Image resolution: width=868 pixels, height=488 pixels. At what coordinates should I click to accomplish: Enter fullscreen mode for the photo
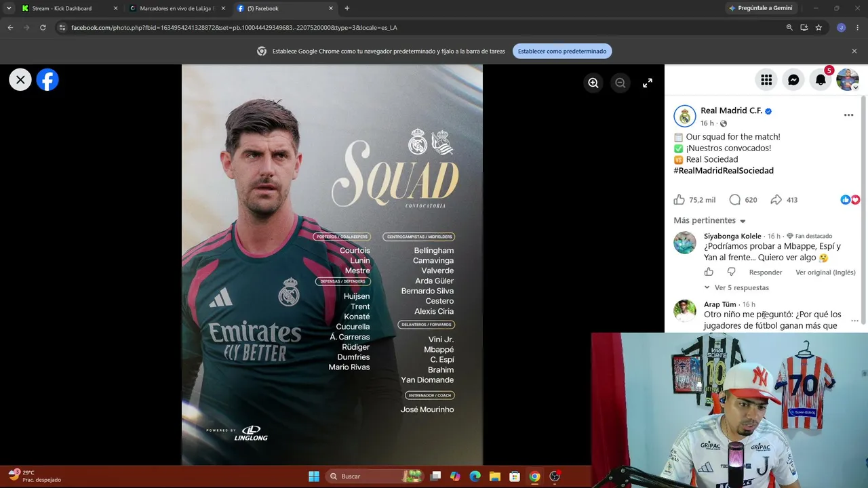648,83
